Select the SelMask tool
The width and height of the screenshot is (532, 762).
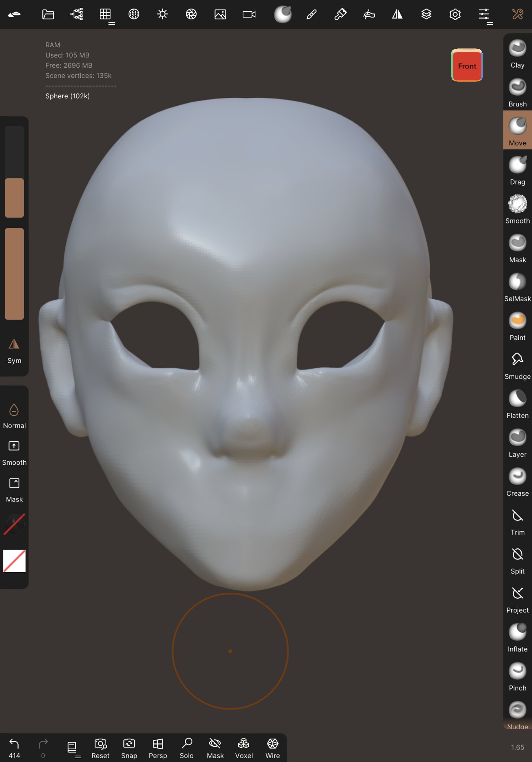point(518,288)
